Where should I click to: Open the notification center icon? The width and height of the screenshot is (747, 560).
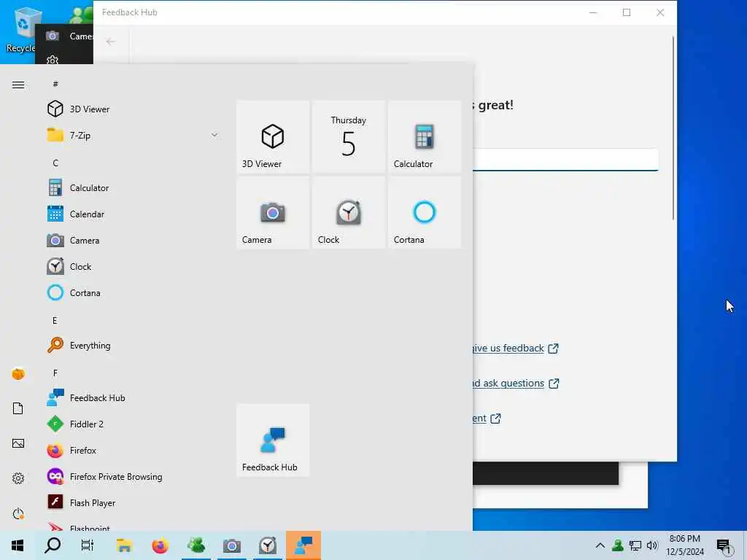[x=724, y=546]
